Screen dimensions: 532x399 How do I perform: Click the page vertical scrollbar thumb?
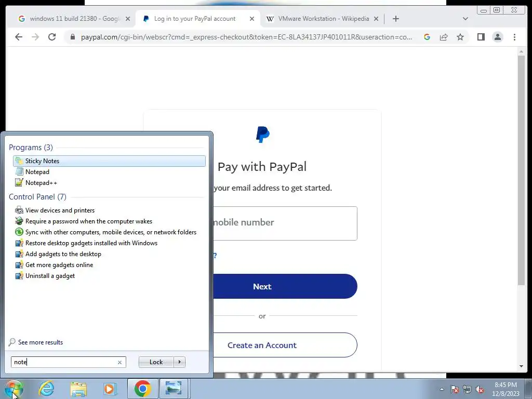pyautogui.click(x=521, y=170)
